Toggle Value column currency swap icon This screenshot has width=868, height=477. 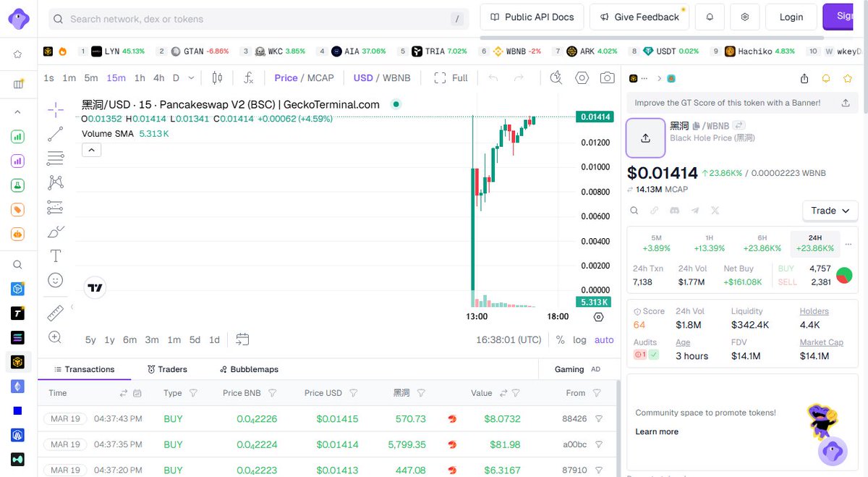tap(503, 393)
